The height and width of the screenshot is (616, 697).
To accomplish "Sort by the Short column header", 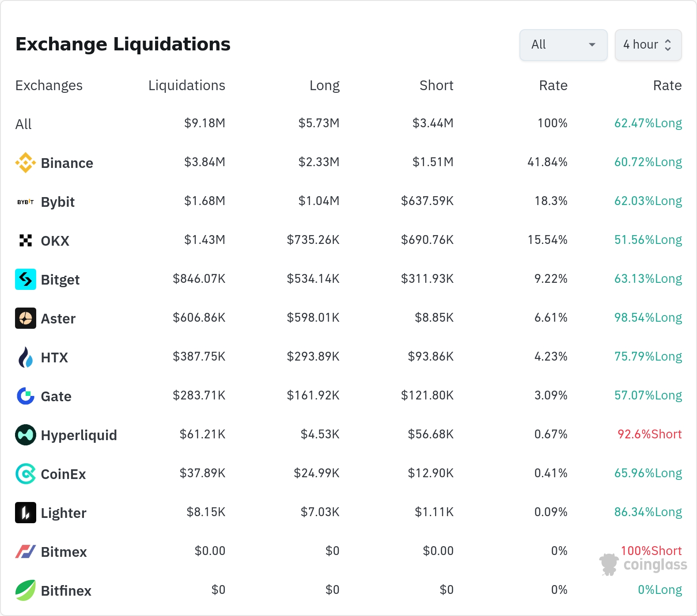I will 436,85.
